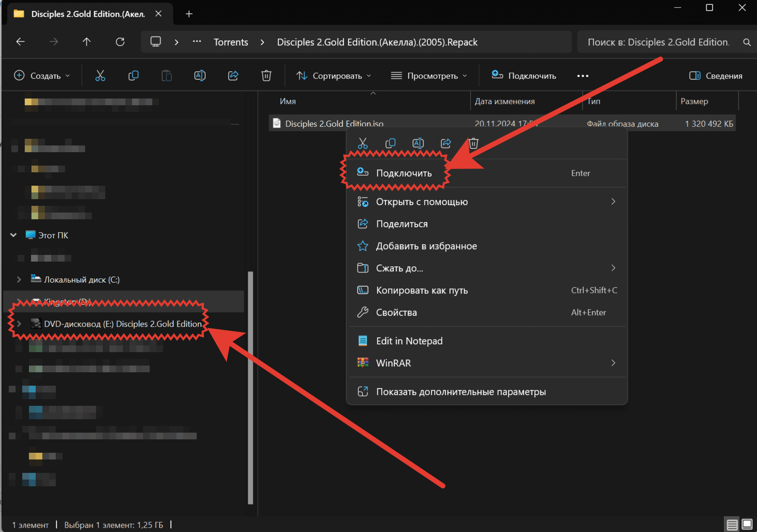The height and width of the screenshot is (532, 757).
Task: Open Свойства from the context menu
Action: [486, 312]
